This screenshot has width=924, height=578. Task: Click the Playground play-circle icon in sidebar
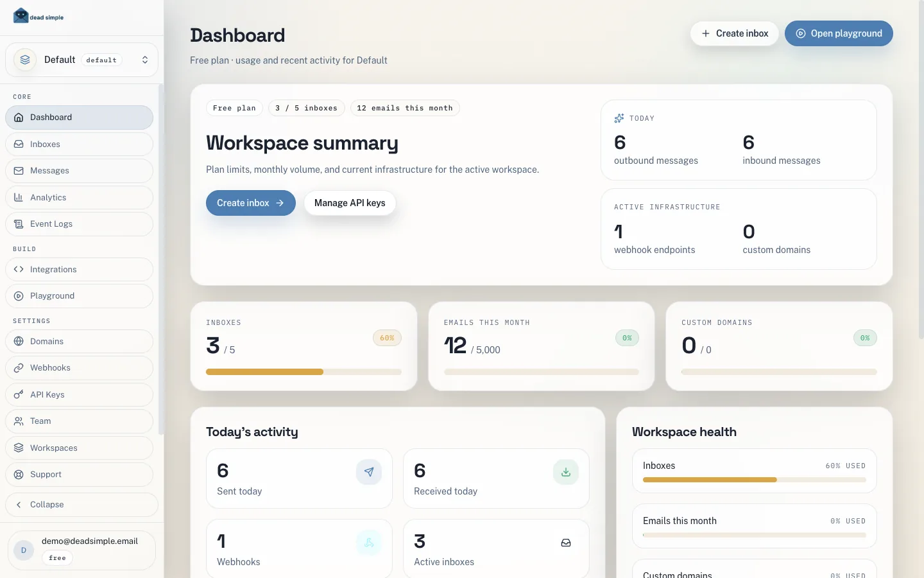(x=19, y=296)
